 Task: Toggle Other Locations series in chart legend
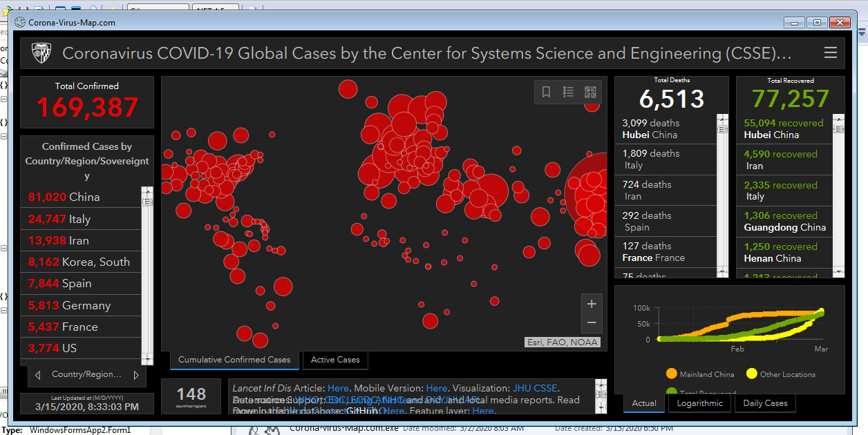[x=781, y=374]
